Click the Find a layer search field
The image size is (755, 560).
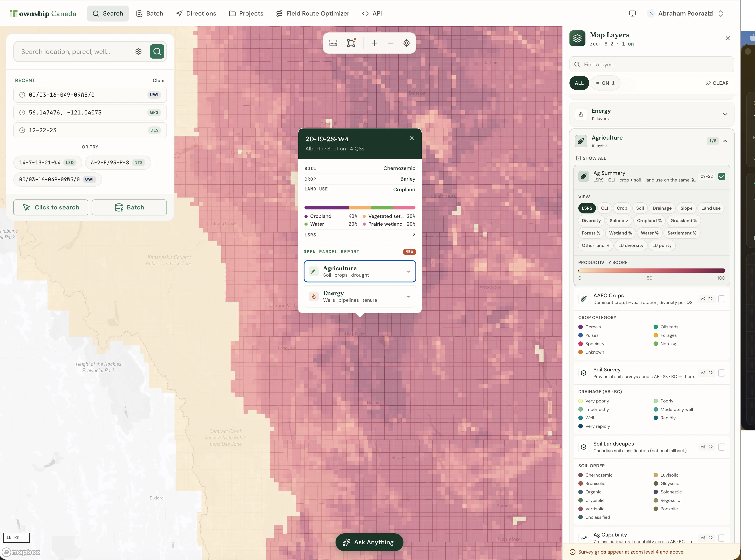click(x=651, y=64)
